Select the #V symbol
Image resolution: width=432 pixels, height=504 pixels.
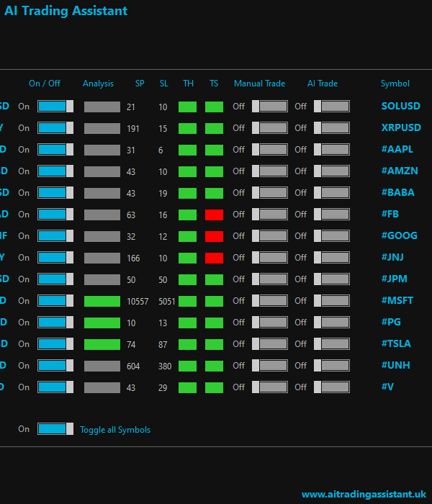click(387, 387)
